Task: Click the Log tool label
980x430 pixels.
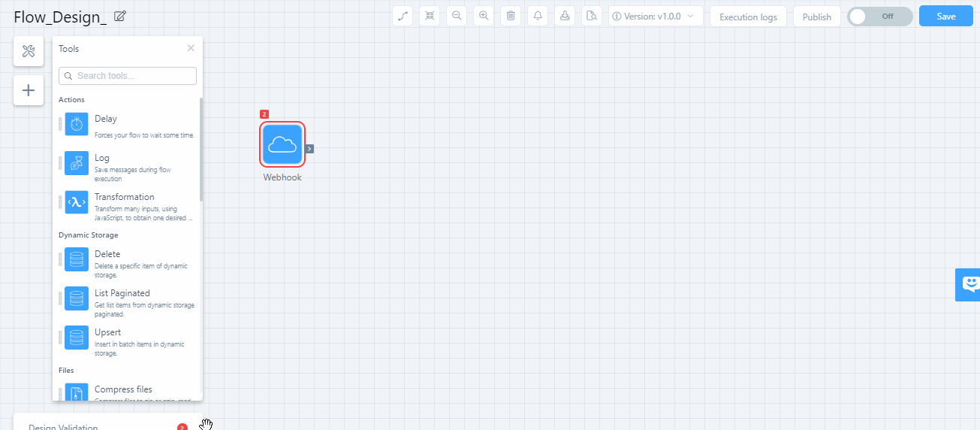Action: pos(102,158)
